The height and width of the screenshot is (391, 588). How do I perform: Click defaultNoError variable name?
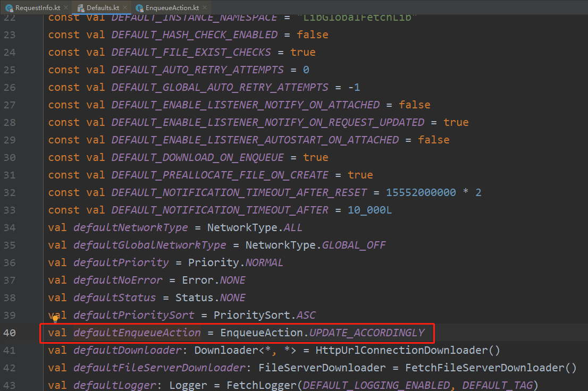point(117,280)
